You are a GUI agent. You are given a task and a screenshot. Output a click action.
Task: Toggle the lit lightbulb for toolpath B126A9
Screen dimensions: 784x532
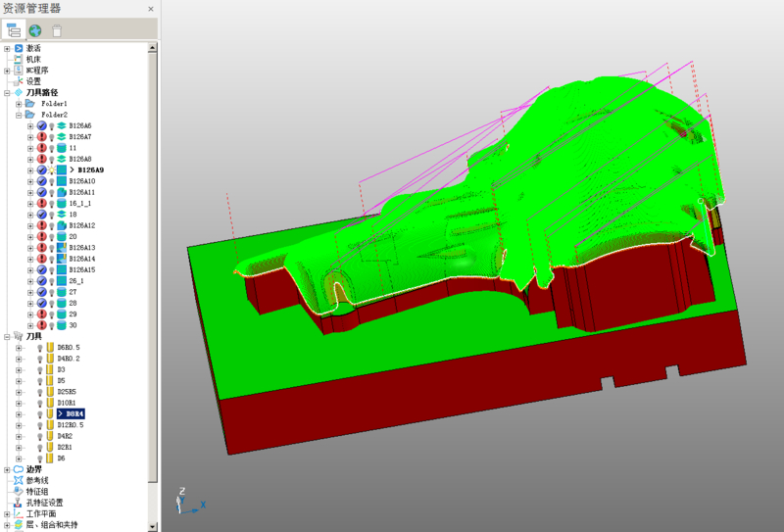[x=51, y=170]
